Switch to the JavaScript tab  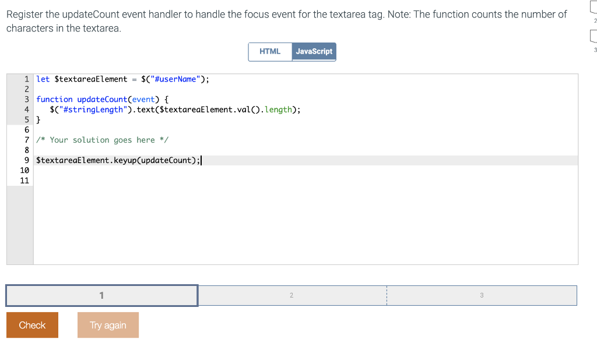[314, 51]
